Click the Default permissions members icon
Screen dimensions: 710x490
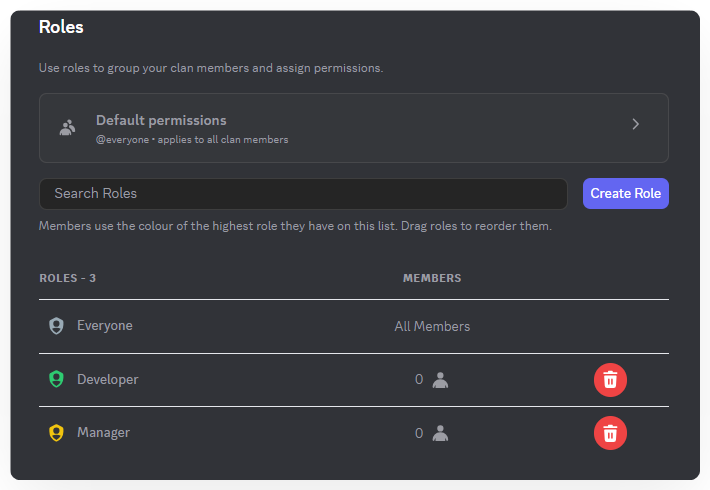point(68,127)
